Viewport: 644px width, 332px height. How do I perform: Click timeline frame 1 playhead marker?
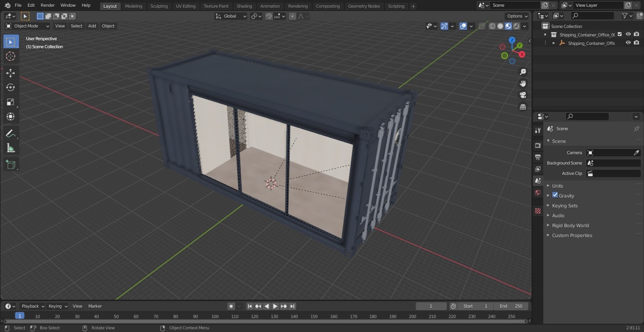click(20, 316)
